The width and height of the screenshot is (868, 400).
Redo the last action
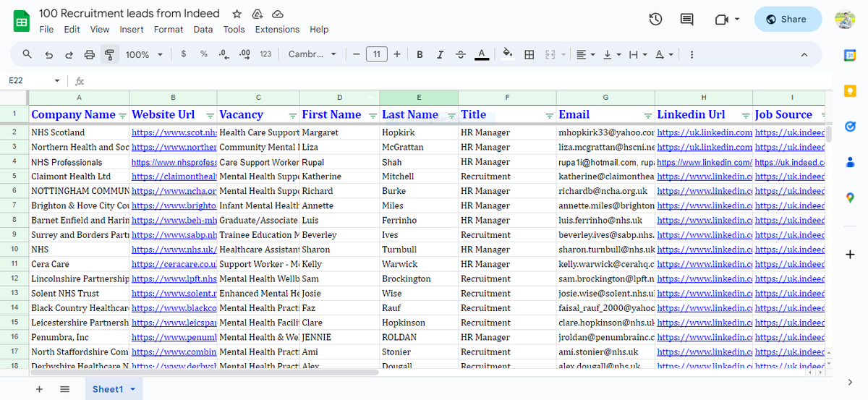coord(69,54)
